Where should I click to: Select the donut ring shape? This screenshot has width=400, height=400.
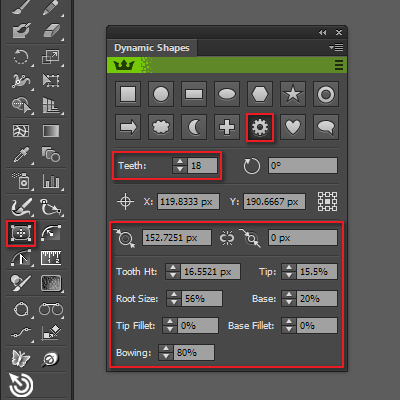click(326, 94)
